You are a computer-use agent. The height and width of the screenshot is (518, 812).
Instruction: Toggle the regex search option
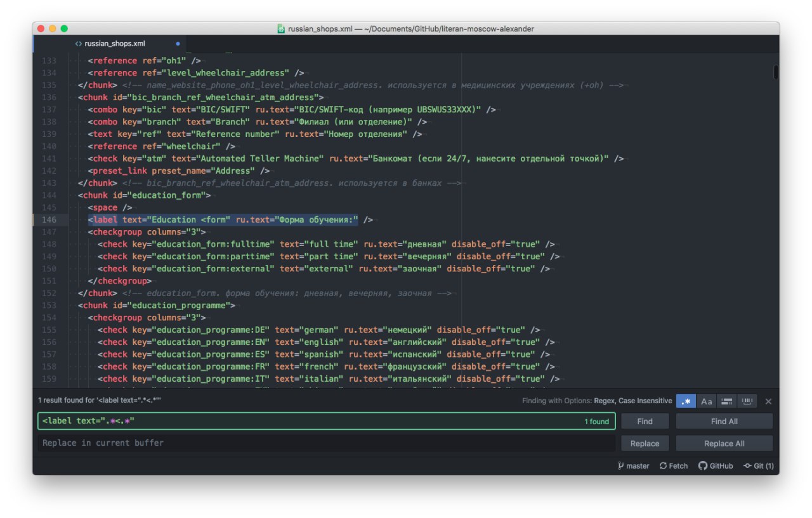(686, 401)
